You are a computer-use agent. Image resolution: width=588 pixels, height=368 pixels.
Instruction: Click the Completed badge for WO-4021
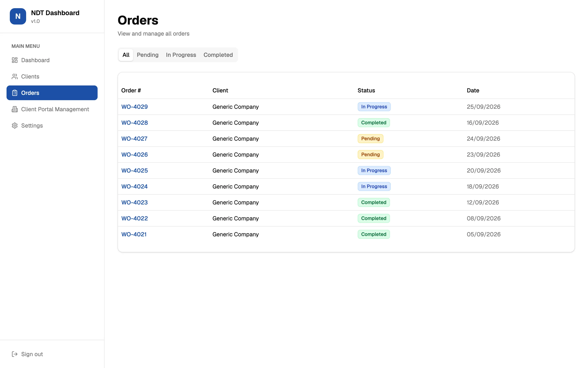coord(374,234)
